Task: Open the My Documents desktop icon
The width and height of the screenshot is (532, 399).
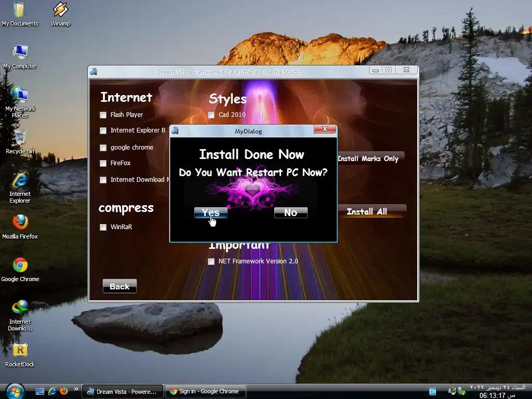Action: point(20,14)
